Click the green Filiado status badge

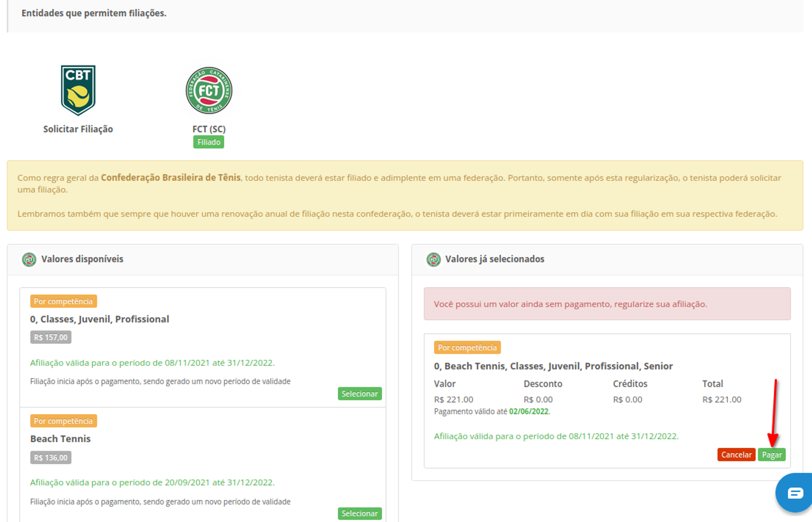click(209, 142)
